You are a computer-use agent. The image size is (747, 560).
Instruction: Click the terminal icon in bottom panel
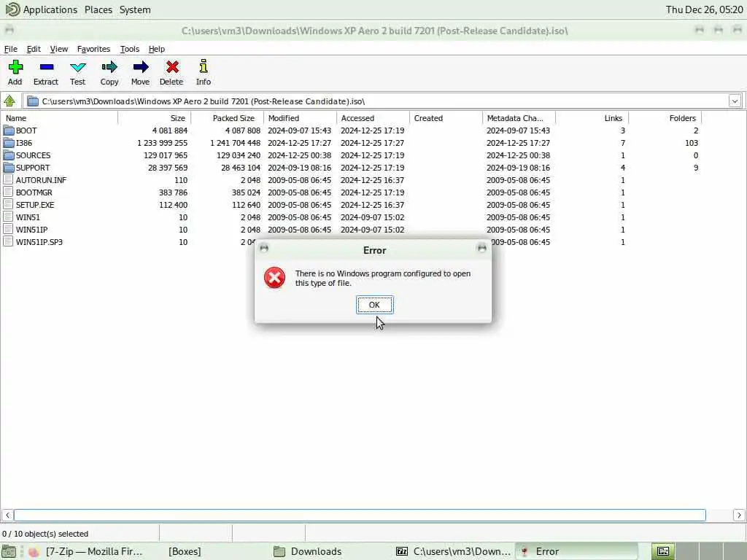pos(663,551)
